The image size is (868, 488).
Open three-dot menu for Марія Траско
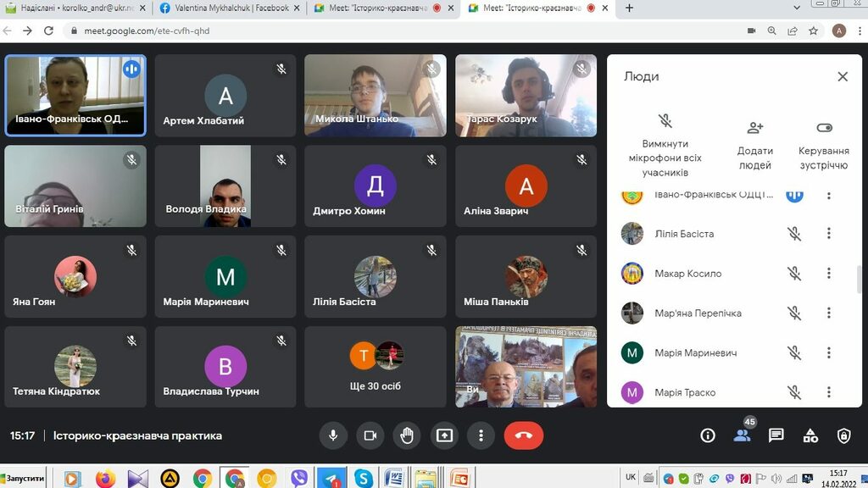click(x=829, y=392)
